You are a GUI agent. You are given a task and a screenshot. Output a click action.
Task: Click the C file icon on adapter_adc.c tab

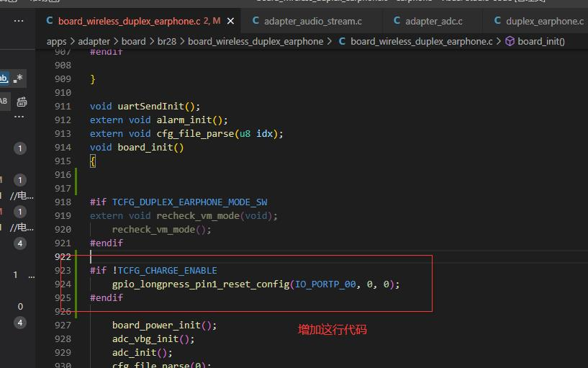(397, 21)
